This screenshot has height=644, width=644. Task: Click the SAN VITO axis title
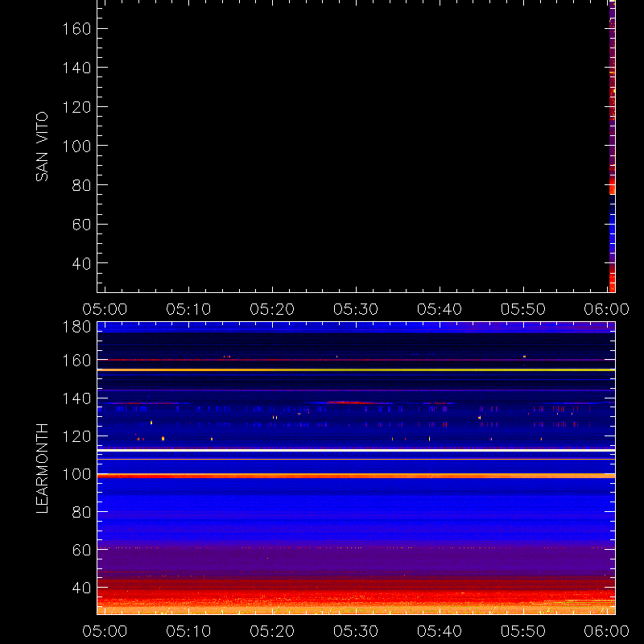[x=42, y=147]
